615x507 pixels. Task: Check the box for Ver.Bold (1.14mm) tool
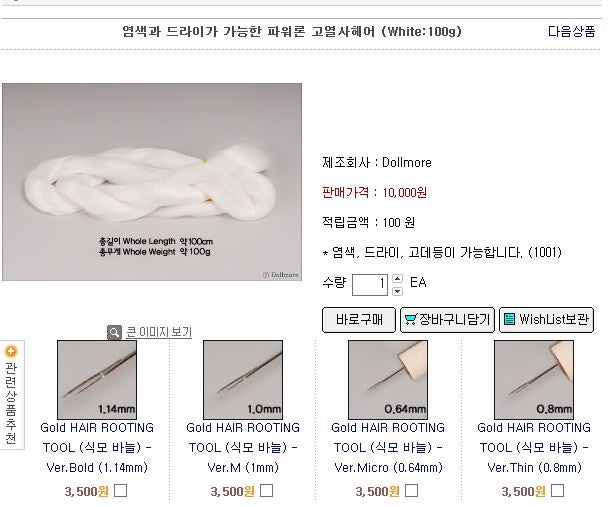[x=120, y=491]
